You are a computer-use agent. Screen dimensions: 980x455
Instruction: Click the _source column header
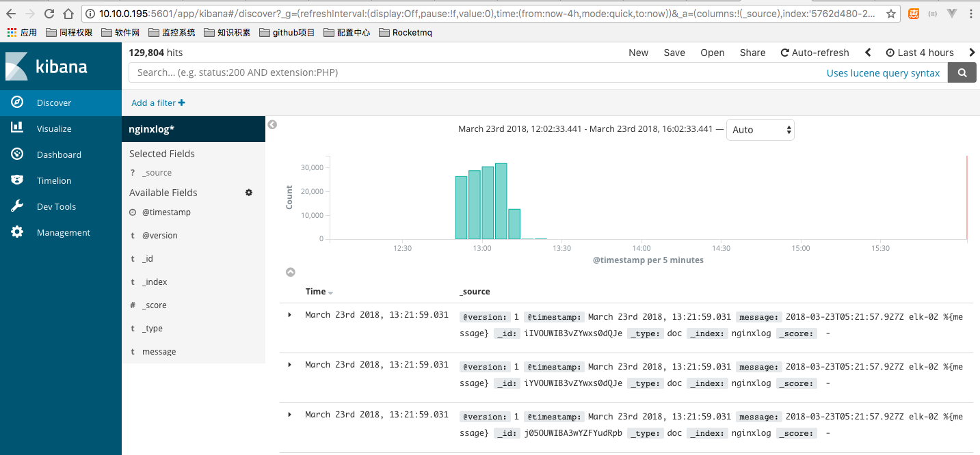point(475,292)
